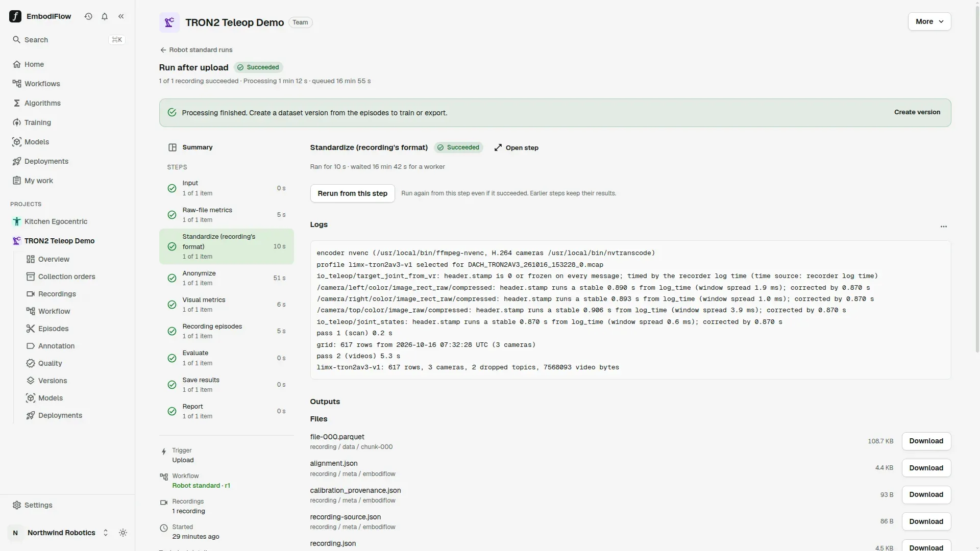Open top-level Deployments rocket item
The height and width of the screenshot is (551, 980).
tap(67, 161)
